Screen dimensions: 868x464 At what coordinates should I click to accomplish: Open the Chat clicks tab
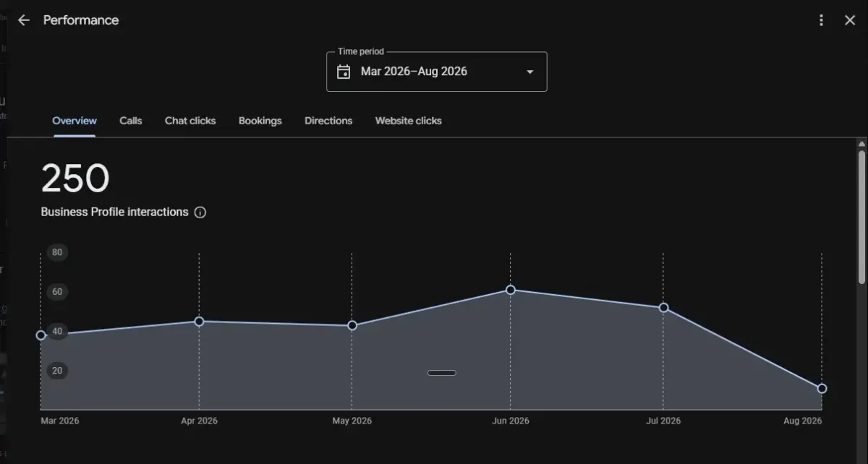pos(190,121)
